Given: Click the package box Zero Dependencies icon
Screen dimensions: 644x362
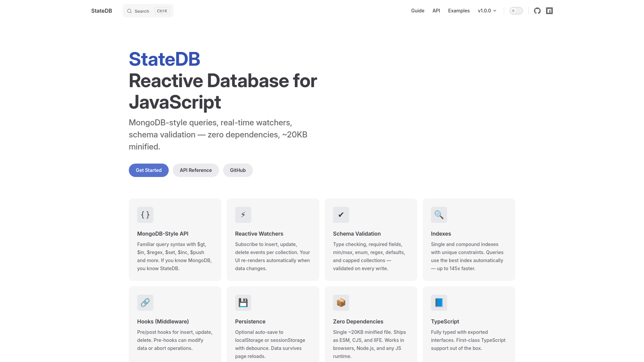Looking at the screenshot, I should click(341, 303).
